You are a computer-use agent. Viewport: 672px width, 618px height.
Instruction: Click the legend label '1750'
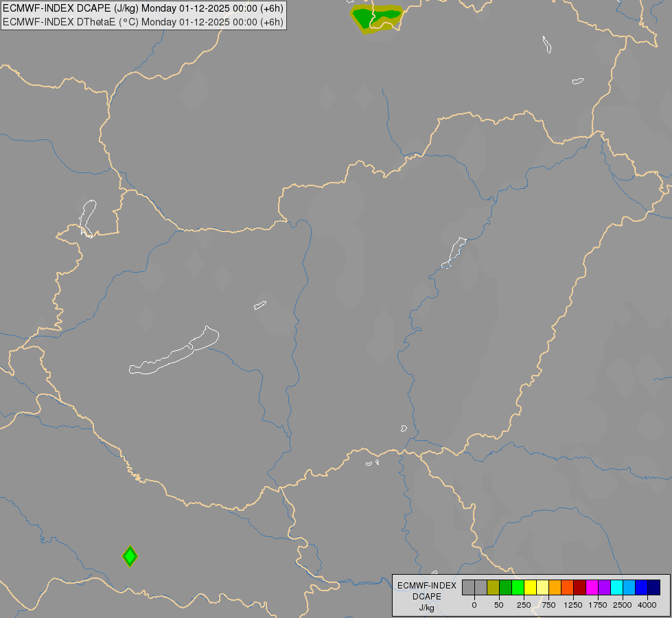598,605
